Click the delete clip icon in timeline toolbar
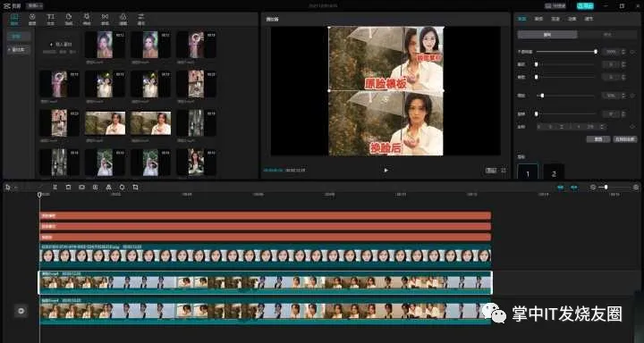The width and height of the screenshot is (644, 343). (68, 187)
